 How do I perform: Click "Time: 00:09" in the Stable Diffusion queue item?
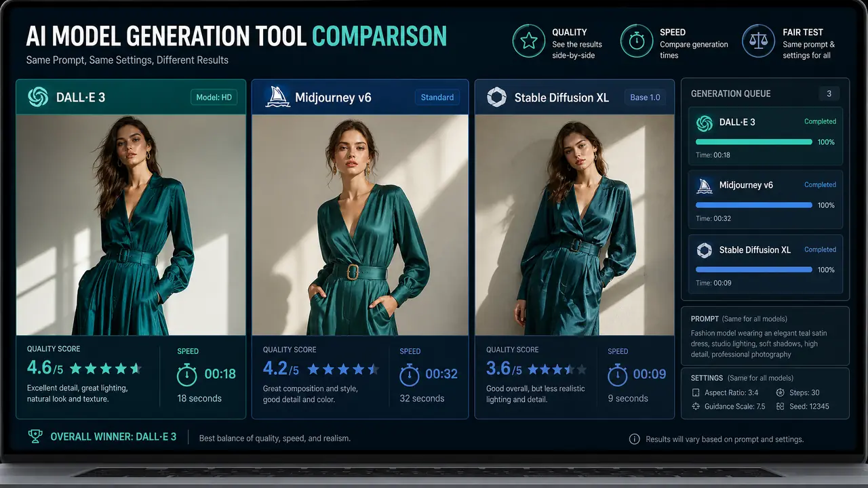(x=713, y=283)
